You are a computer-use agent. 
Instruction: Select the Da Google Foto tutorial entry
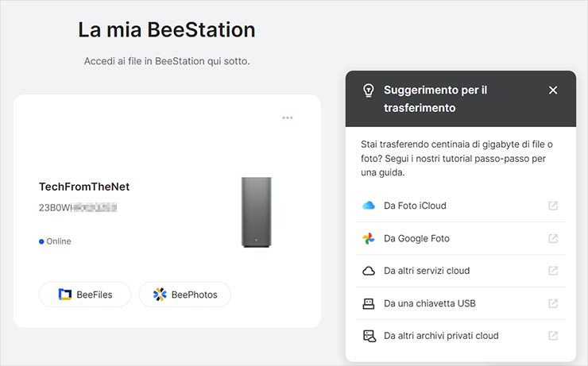pyautogui.click(x=415, y=238)
